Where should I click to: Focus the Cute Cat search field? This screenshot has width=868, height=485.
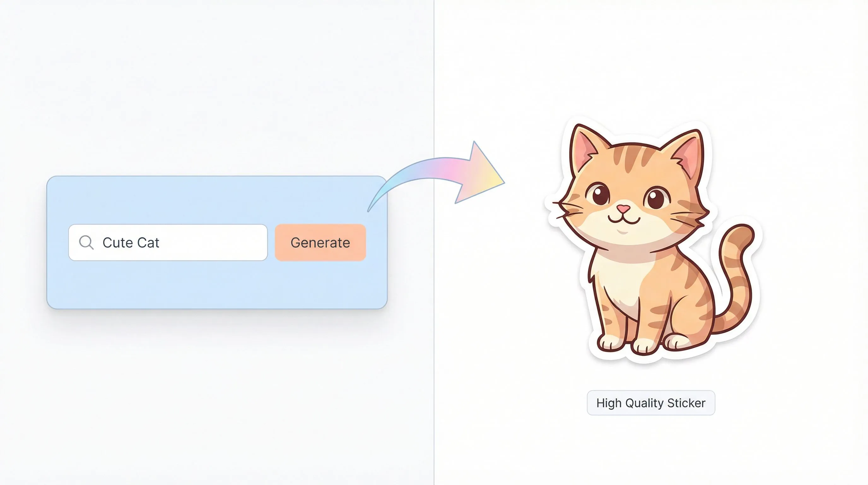168,242
